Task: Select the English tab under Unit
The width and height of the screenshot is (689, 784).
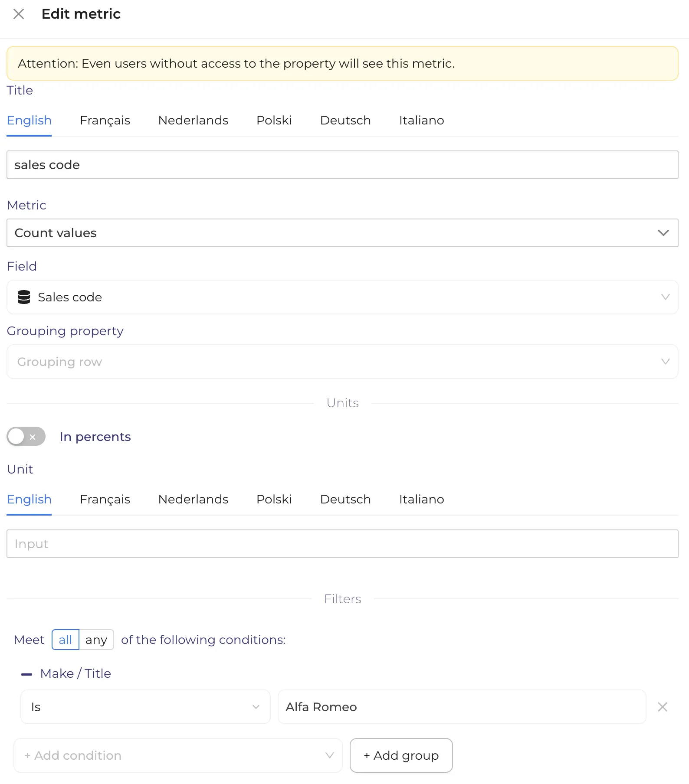Action: click(29, 500)
